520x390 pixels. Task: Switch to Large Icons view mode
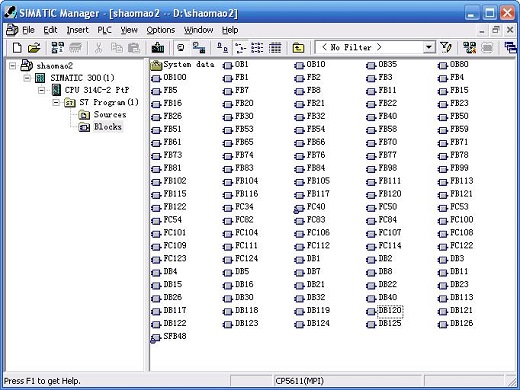coord(222,48)
